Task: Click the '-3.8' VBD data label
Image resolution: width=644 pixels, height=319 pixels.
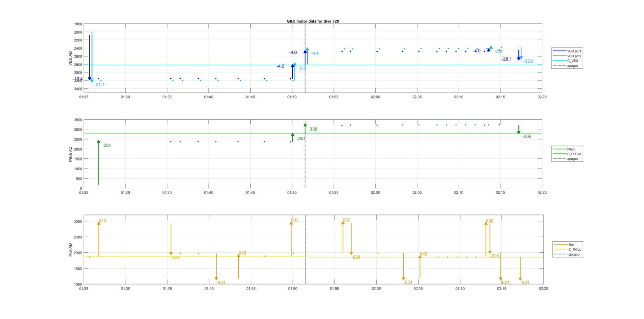Action: click(499, 51)
